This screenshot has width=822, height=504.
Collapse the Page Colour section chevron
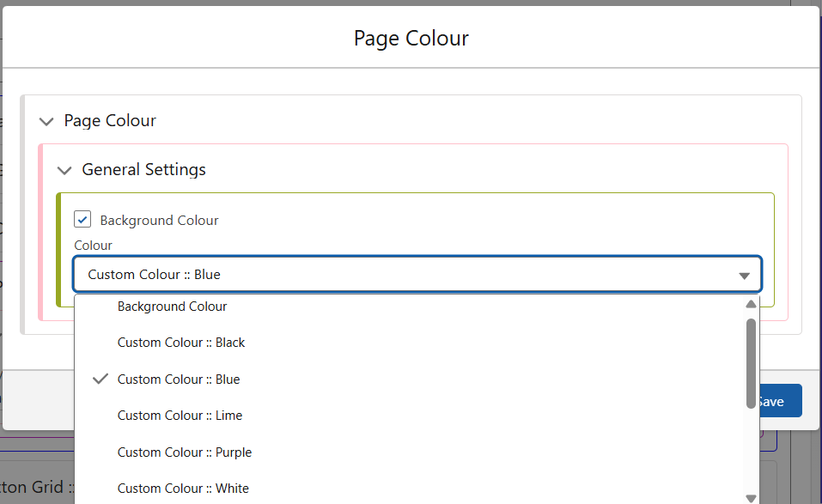(46, 122)
